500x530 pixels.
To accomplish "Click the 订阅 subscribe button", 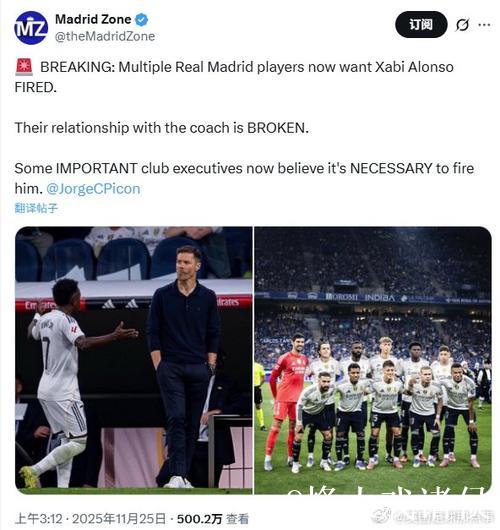I will [421, 24].
